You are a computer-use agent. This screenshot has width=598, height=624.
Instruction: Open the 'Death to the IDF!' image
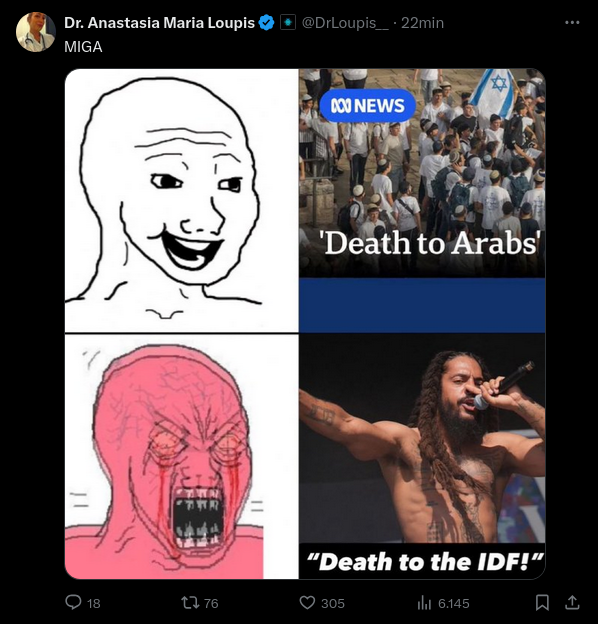pos(422,457)
